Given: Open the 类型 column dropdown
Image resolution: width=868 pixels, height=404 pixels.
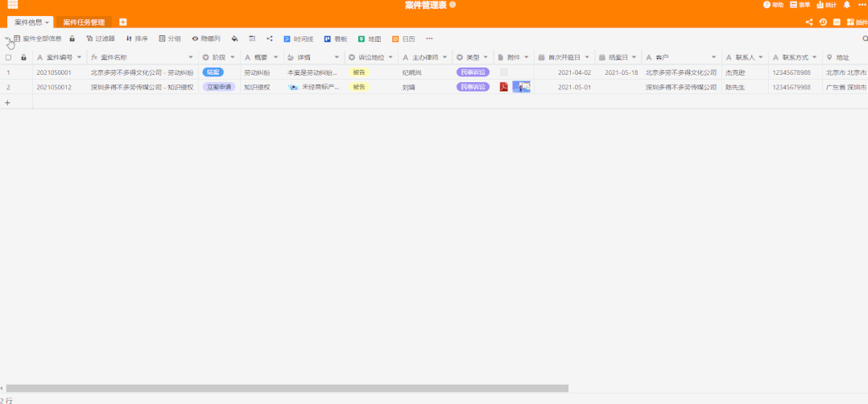Looking at the screenshot, I should click(x=486, y=57).
